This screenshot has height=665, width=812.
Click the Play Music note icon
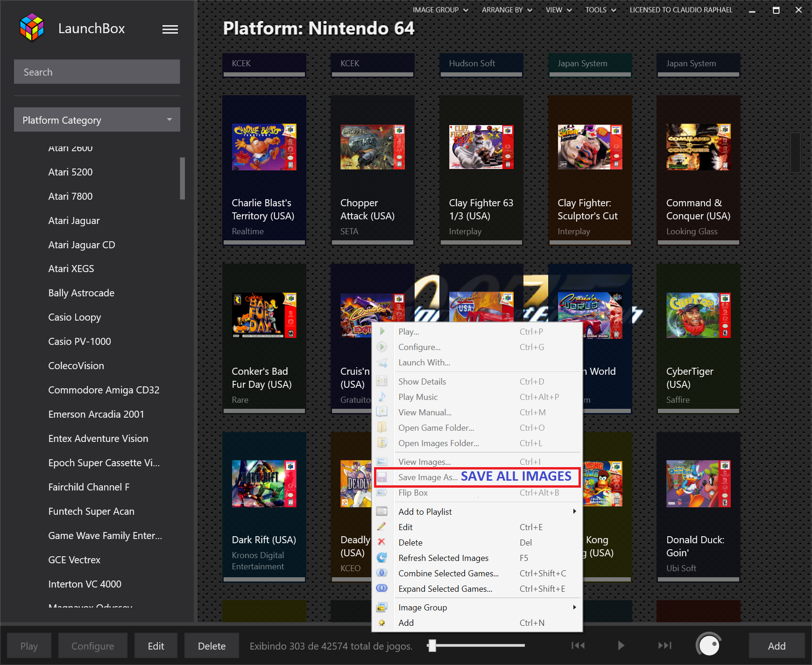point(382,397)
